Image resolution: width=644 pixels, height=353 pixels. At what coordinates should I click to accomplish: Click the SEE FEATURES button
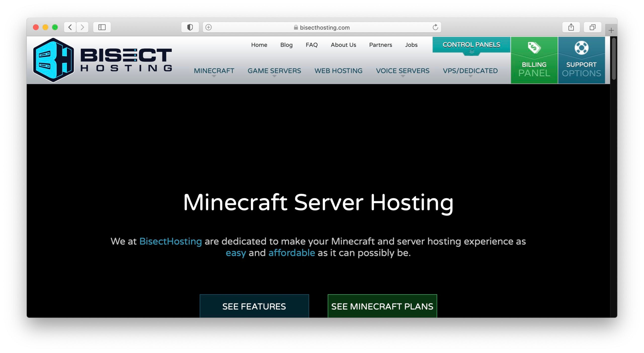point(254,306)
